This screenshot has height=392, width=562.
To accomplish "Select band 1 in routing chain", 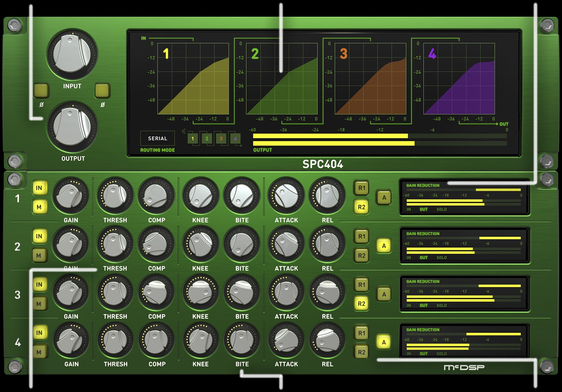I will pyautogui.click(x=193, y=139).
